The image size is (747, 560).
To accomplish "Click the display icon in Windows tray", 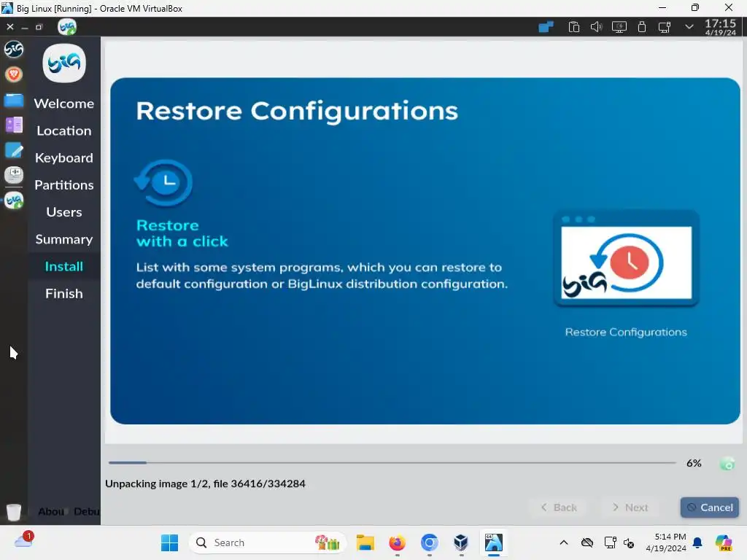I will click(x=611, y=542).
